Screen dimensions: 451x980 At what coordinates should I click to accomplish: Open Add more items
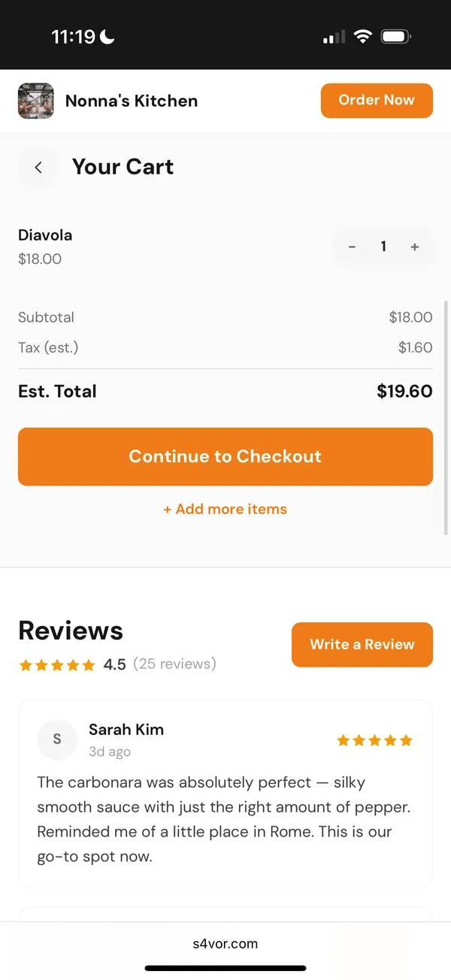click(x=225, y=509)
